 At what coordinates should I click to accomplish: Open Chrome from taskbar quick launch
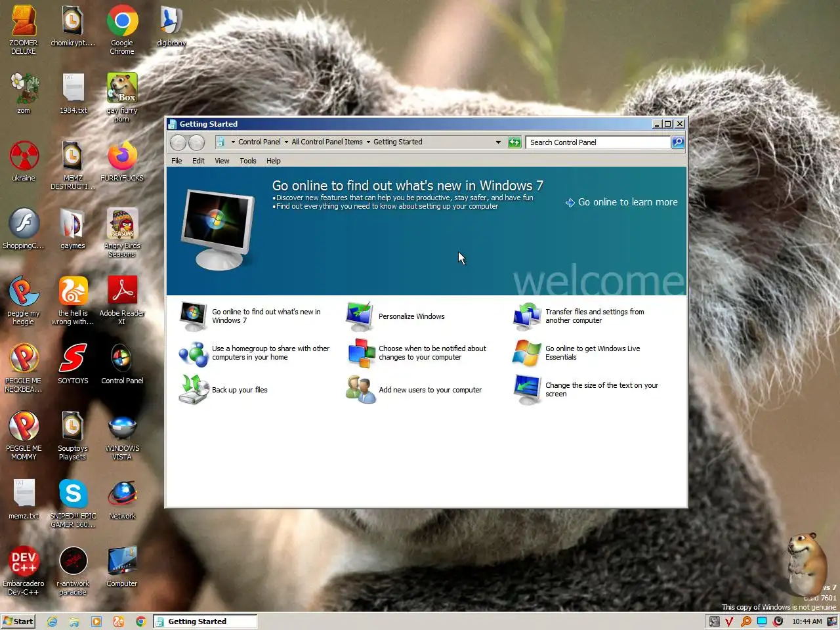coord(140,621)
